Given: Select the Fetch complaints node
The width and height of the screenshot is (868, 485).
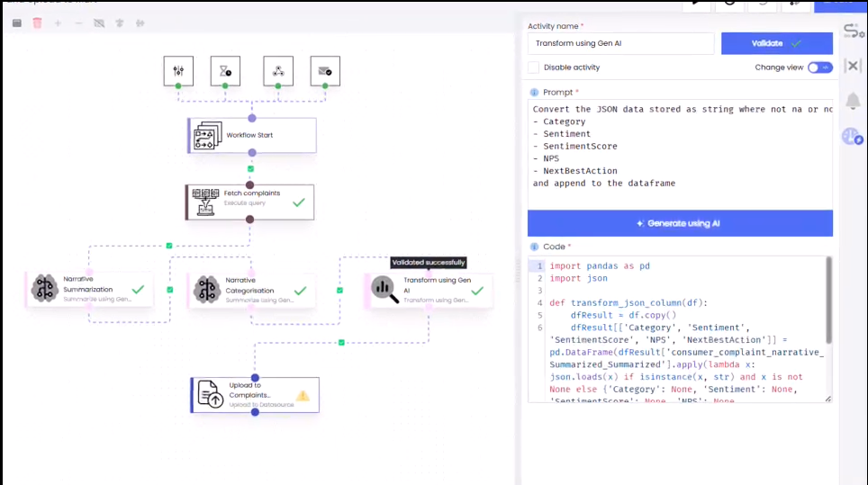Looking at the screenshot, I should click(250, 202).
